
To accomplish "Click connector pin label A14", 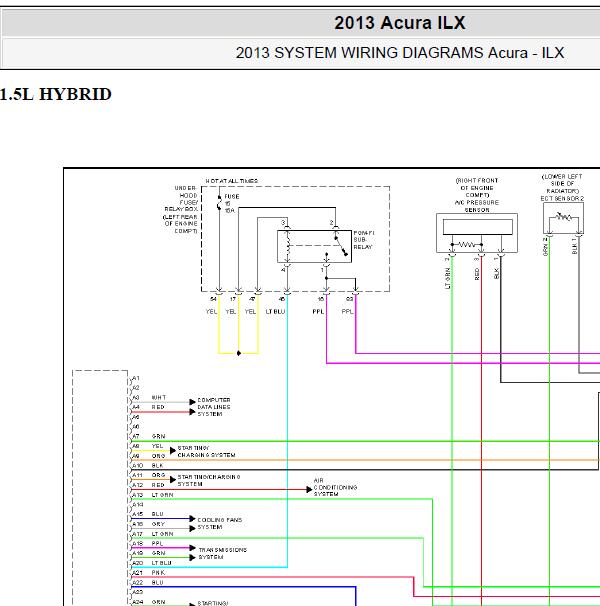I will tap(138, 504).
